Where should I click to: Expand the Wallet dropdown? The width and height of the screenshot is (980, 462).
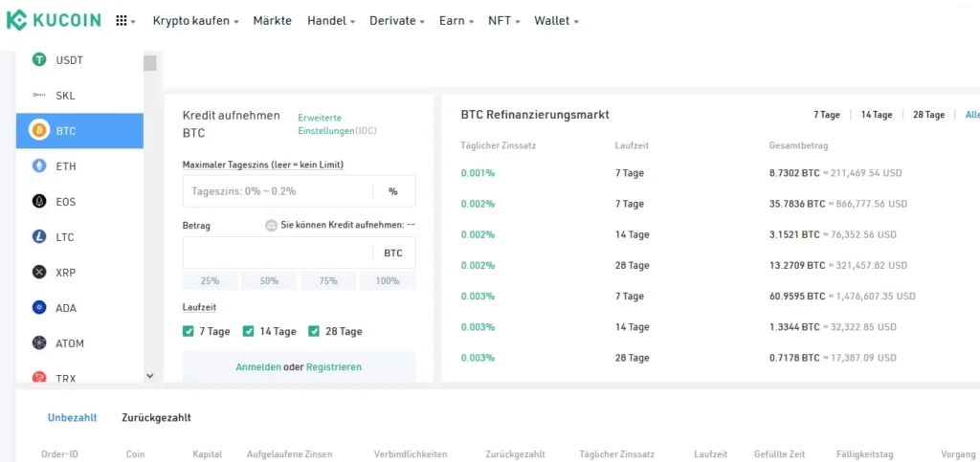(x=556, y=20)
